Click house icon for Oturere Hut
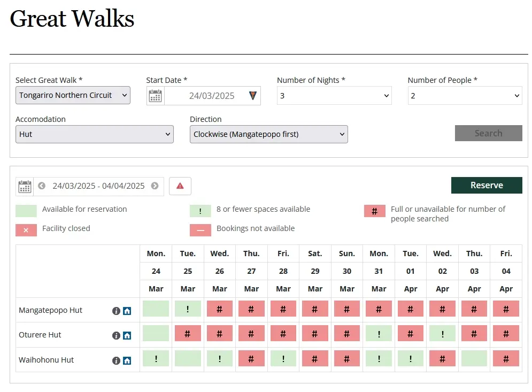 click(127, 336)
